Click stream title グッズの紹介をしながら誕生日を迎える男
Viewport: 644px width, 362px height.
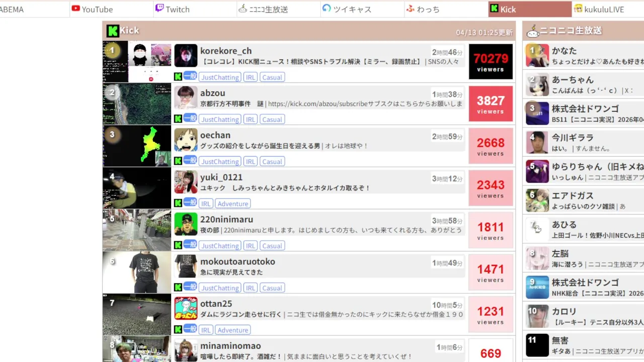pos(260,146)
